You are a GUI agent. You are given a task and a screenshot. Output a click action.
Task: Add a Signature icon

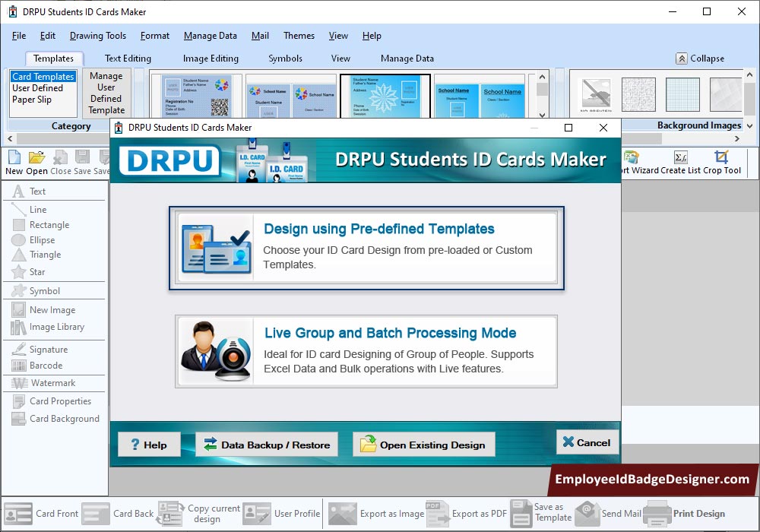18,350
